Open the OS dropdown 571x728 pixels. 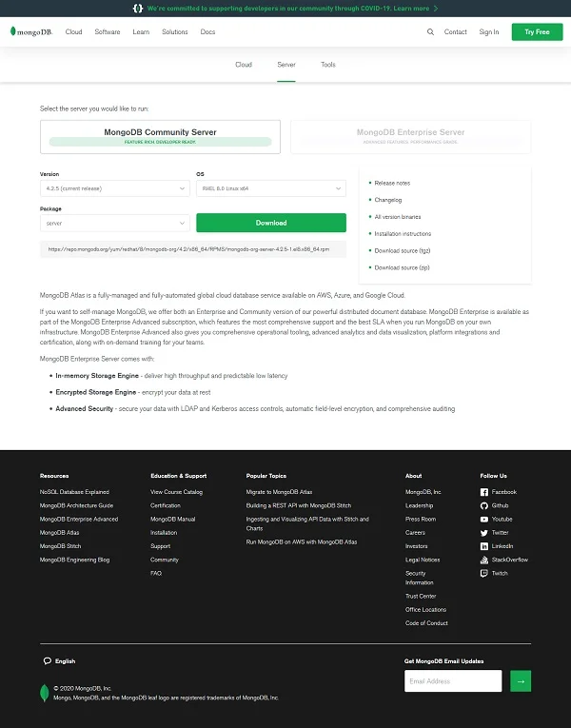pos(271,188)
